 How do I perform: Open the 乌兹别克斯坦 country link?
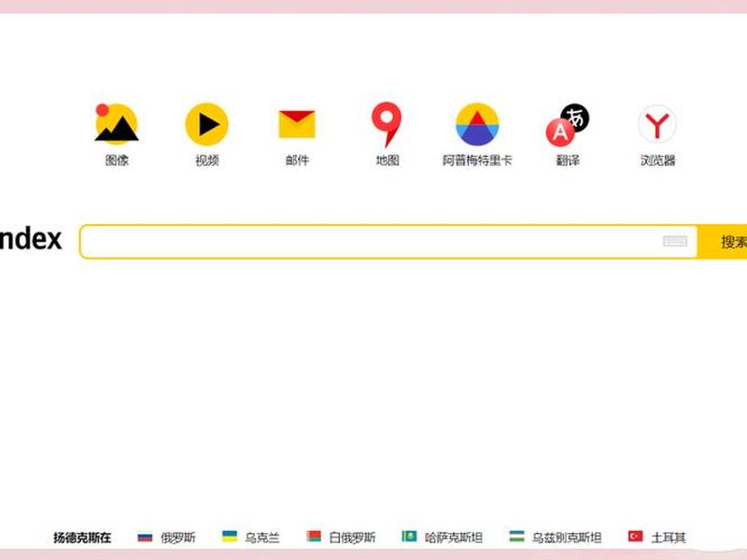click(567, 538)
